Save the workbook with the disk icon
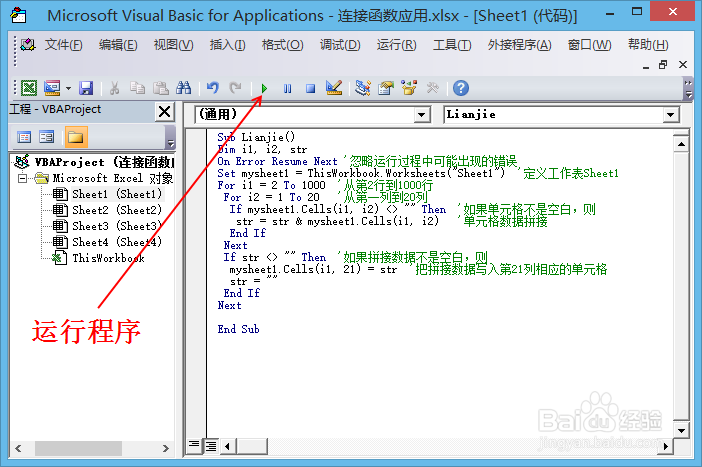The height and width of the screenshot is (467, 702). pos(86,88)
